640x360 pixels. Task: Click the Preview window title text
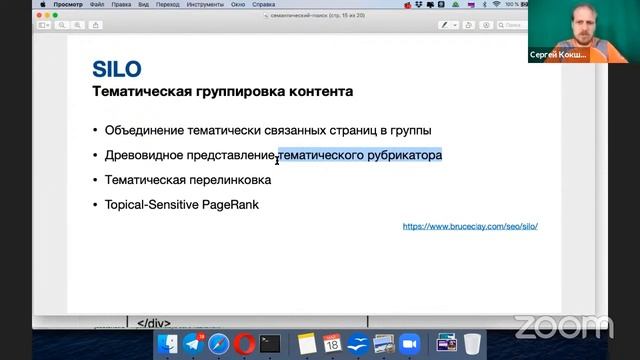(x=318, y=16)
